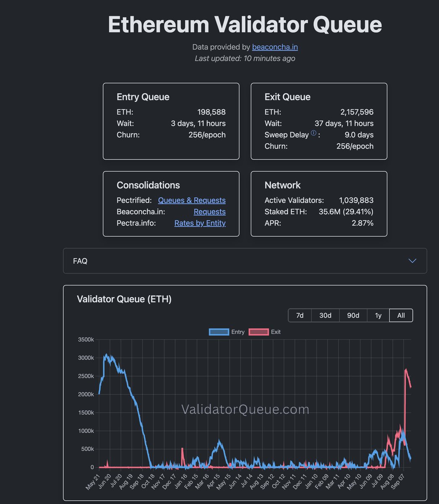The width and height of the screenshot is (439, 504).
Task: Select the 7d chart range
Action: tap(300, 315)
